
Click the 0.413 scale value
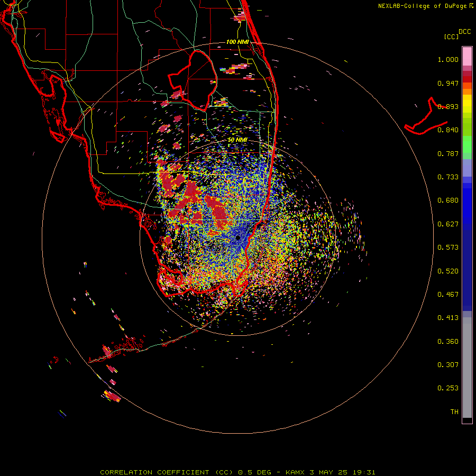pyautogui.click(x=448, y=318)
